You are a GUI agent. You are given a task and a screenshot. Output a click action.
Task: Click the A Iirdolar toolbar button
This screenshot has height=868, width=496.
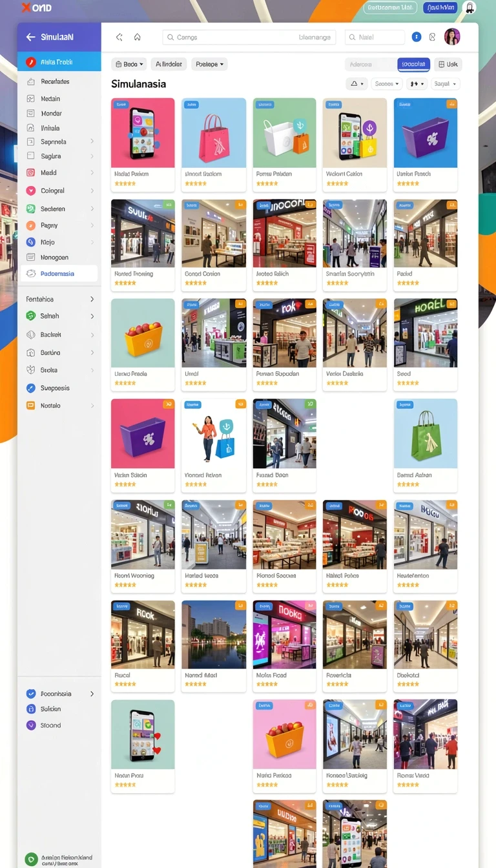tap(169, 64)
